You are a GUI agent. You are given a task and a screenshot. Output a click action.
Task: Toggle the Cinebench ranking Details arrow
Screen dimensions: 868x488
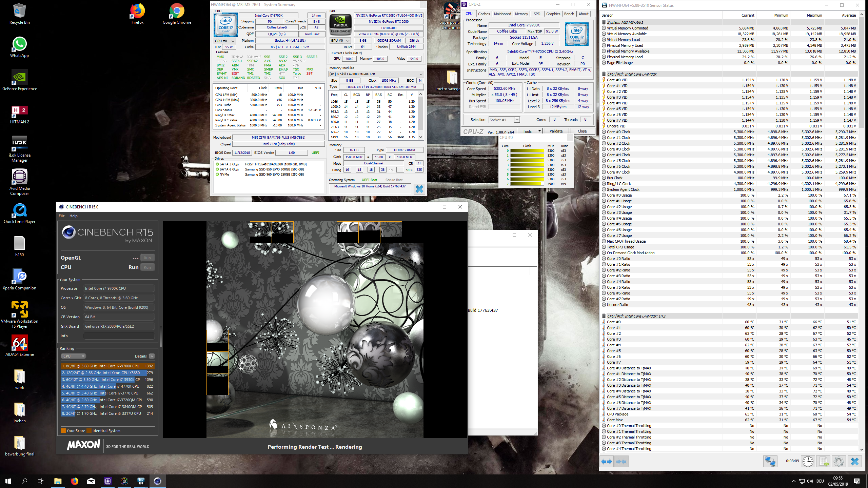(152, 356)
